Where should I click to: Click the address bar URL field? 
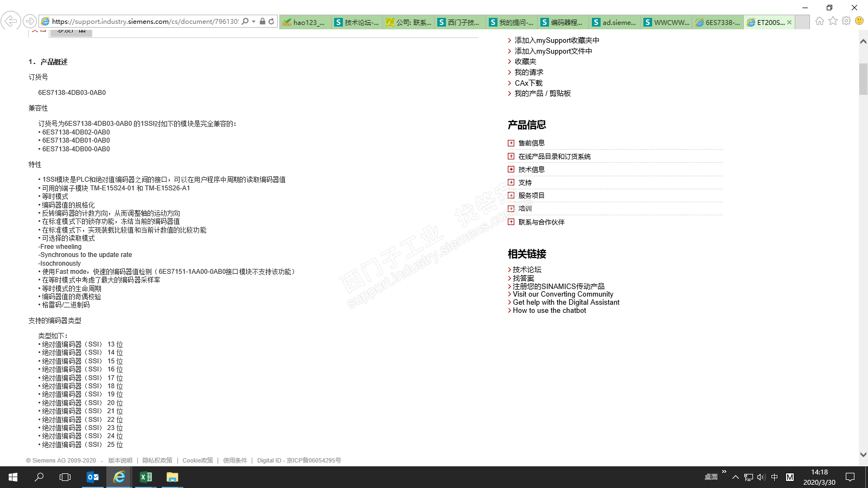pyautogui.click(x=145, y=22)
